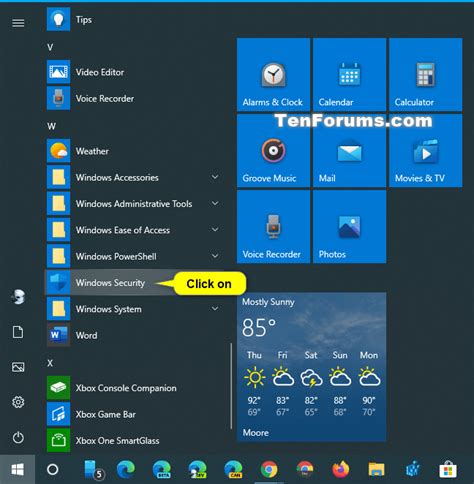Click the letter V section header

coord(50,47)
